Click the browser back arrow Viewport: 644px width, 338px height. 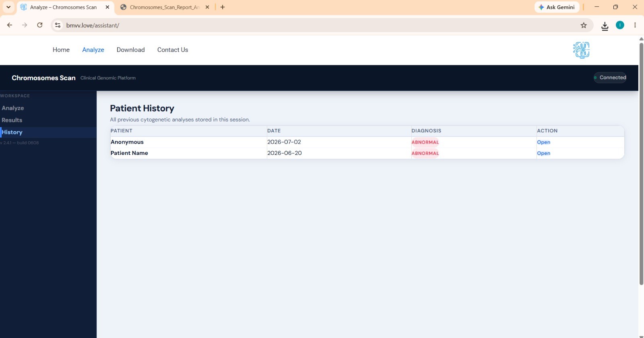point(10,25)
